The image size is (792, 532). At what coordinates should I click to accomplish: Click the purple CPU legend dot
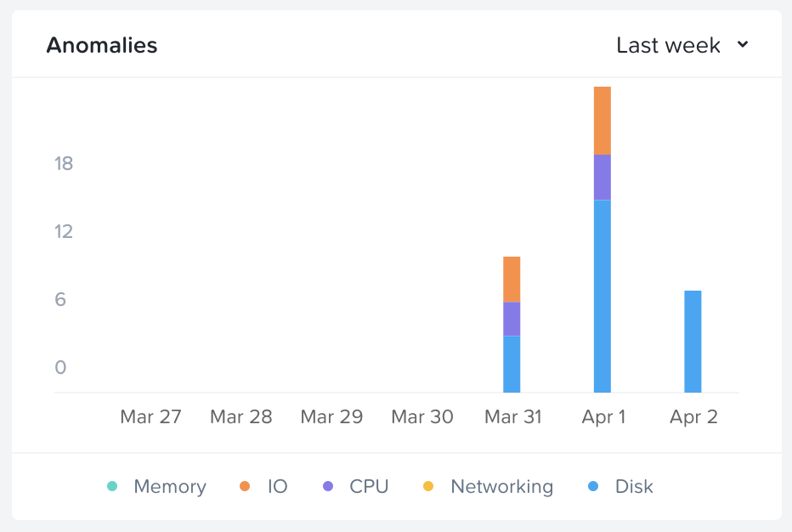point(328,487)
